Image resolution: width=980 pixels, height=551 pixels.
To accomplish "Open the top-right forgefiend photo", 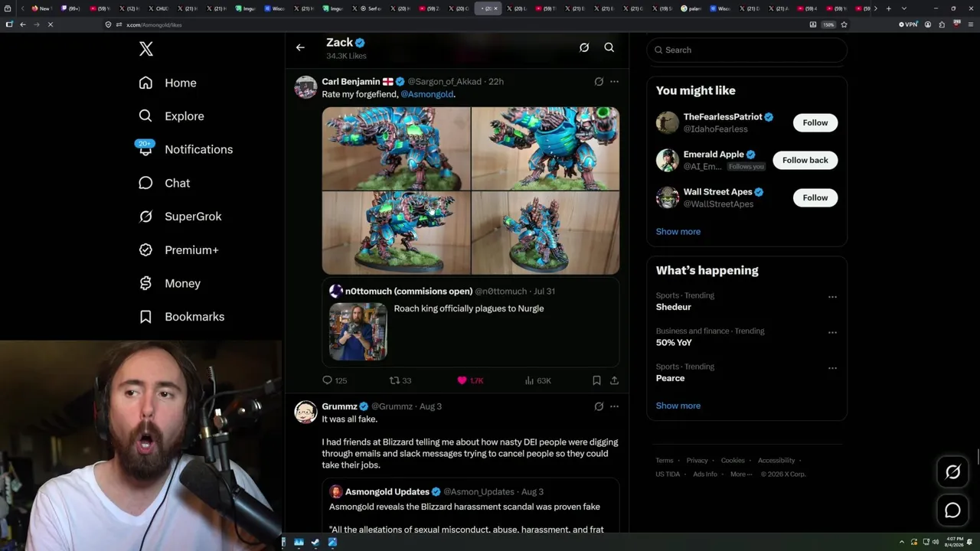I will coord(545,148).
